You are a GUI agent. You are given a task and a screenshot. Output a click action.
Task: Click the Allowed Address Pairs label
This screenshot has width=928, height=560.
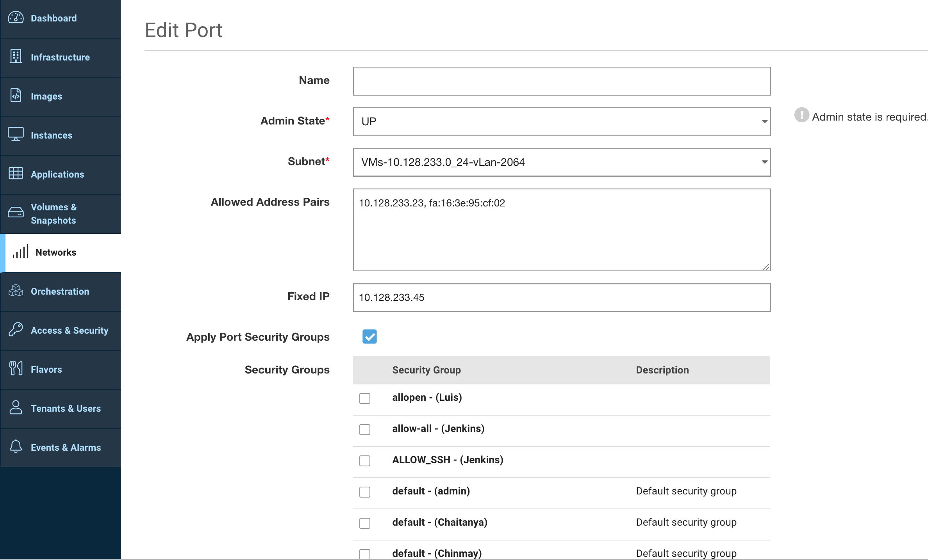click(x=270, y=202)
